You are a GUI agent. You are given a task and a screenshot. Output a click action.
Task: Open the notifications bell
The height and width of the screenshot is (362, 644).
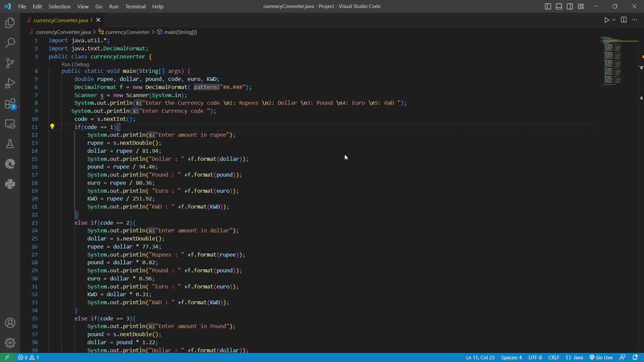[x=635, y=357]
